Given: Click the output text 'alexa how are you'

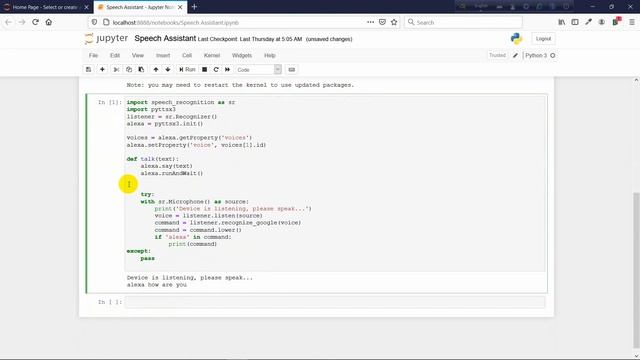Looking at the screenshot, I should (x=157, y=284).
